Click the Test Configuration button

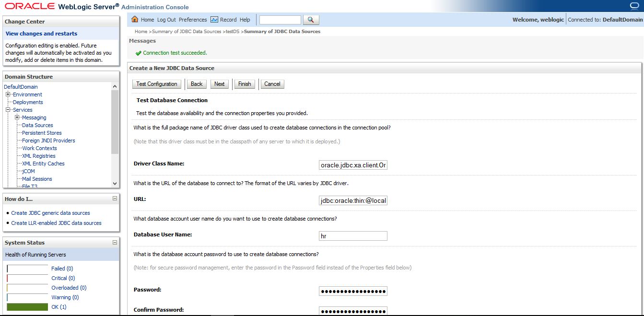157,84
